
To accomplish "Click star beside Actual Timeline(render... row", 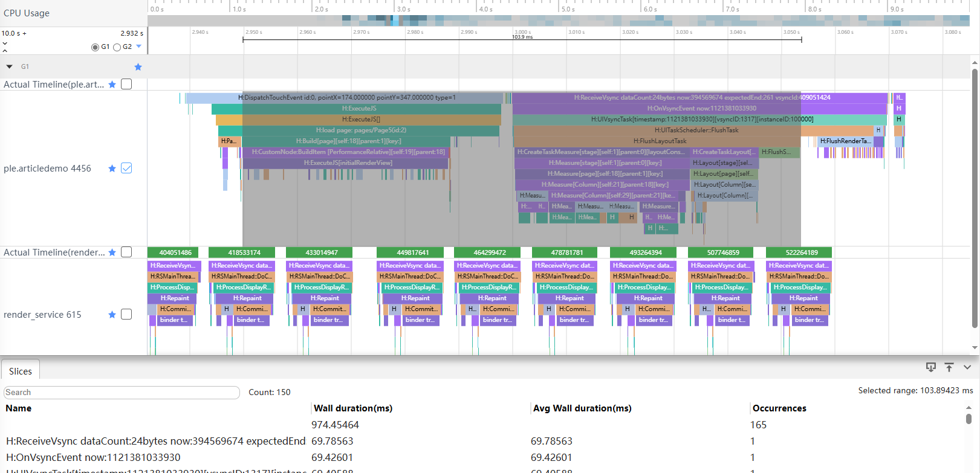I will click(x=112, y=253).
